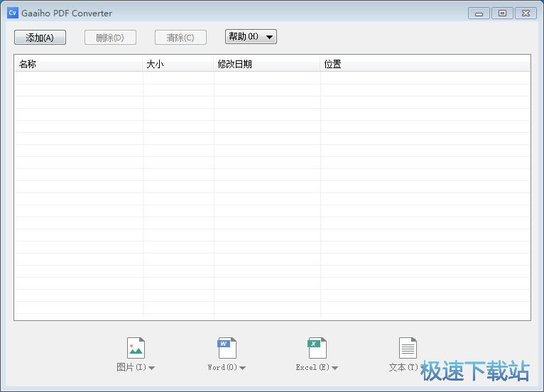Click the Excel spreadsheet conversion icon
544x392 pixels.
point(317,347)
